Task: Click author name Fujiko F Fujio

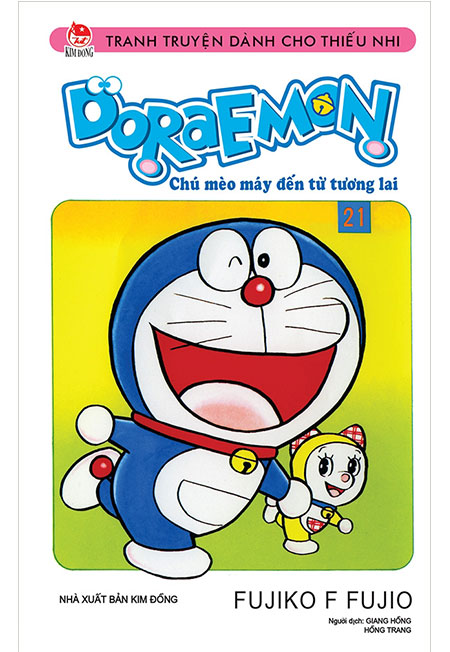Action: (x=323, y=600)
